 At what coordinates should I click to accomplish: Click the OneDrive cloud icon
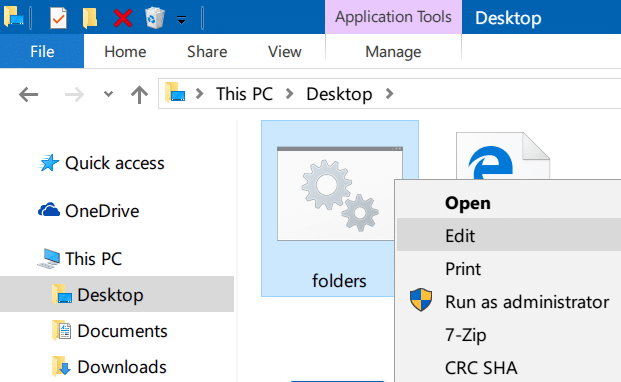(49, 210)
